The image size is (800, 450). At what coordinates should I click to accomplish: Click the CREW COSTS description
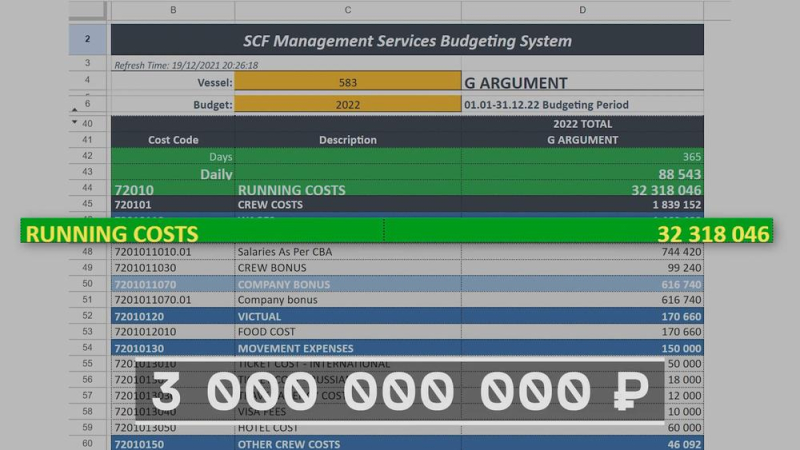[270, 205]
